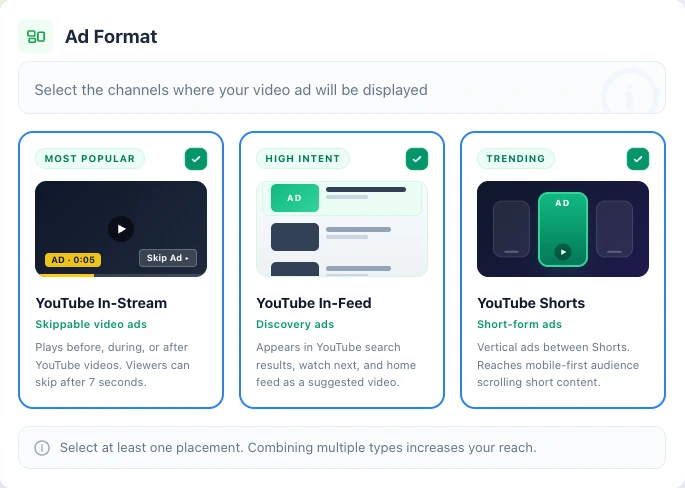The width and height of the screenshot is (685, 488).
Task: Click the HIGH INTENT badge
Action: tap(303, 159)
